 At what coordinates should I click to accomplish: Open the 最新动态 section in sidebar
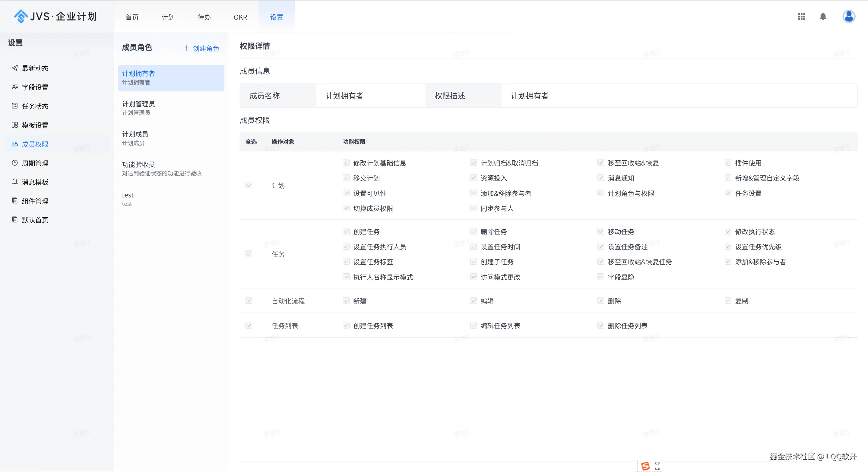pyautogui.click(x=35, y=68)
